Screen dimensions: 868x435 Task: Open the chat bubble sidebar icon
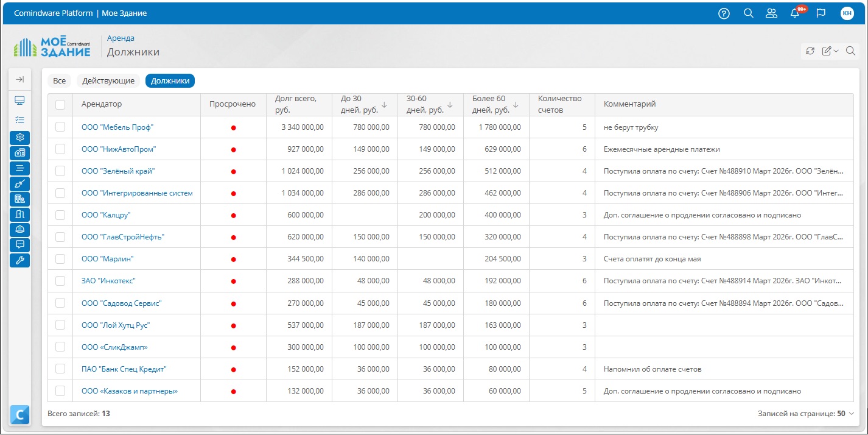tap(20, 245)
